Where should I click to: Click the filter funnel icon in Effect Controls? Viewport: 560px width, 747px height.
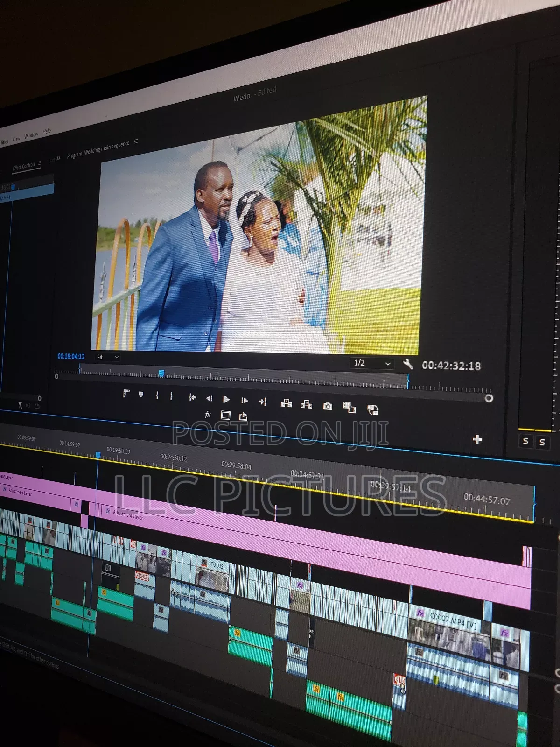tap(20, 405)
